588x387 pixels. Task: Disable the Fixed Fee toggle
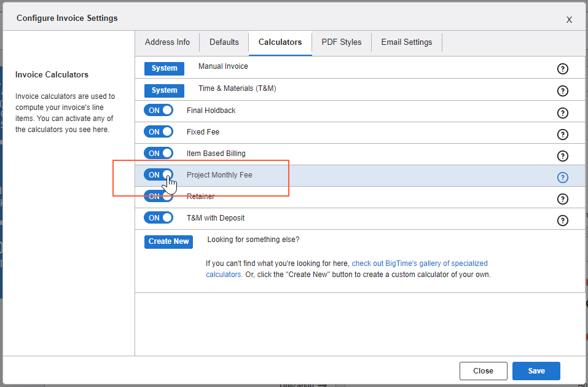pos(159,132)
